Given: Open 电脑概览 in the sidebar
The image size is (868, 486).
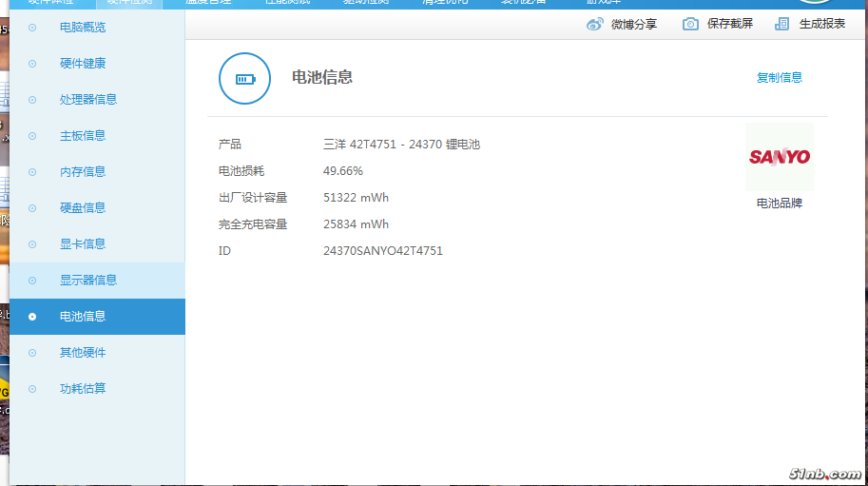Looking at the screenshot, I should (83, 28).
